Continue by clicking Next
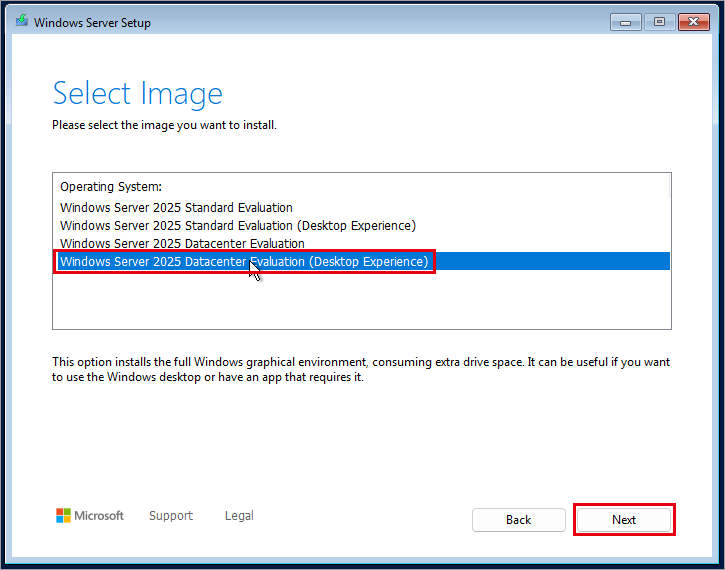Viewport: 725px width, 570px height. tap(624, 520)
